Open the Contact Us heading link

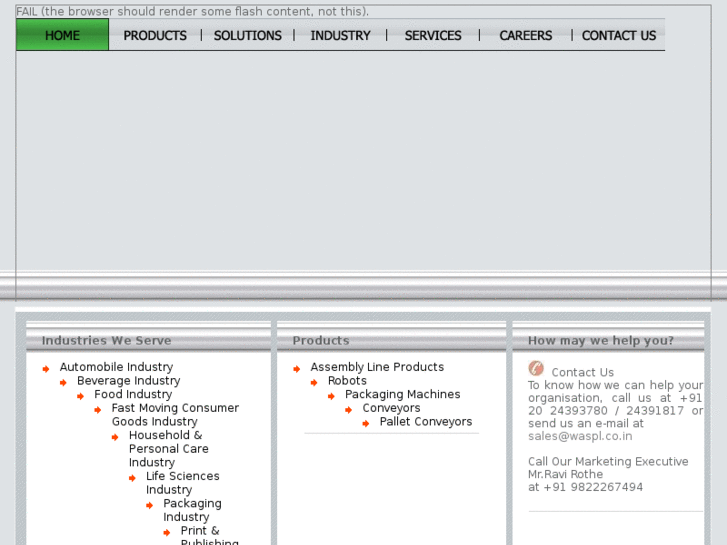point(582,372)
